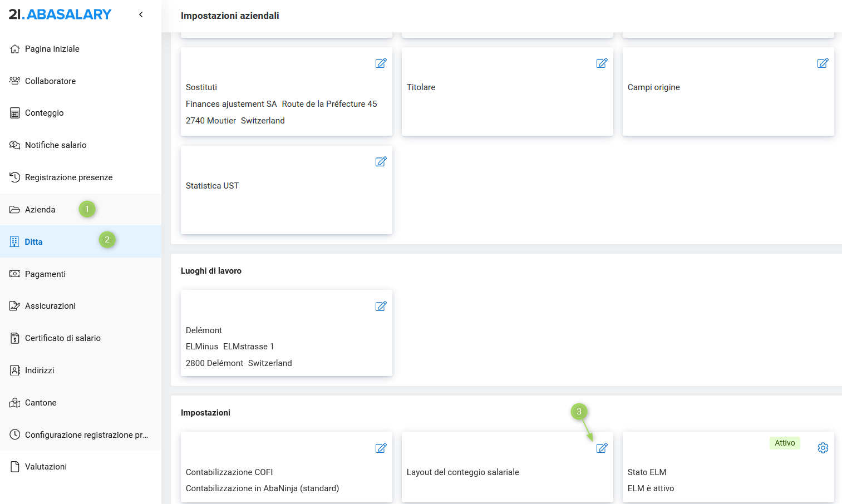Edit the Campi origine card

tap(823, 63)
